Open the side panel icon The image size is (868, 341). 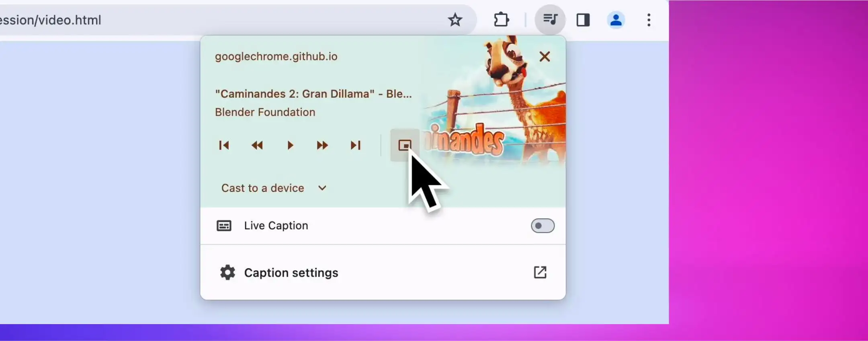coord(583,20)
